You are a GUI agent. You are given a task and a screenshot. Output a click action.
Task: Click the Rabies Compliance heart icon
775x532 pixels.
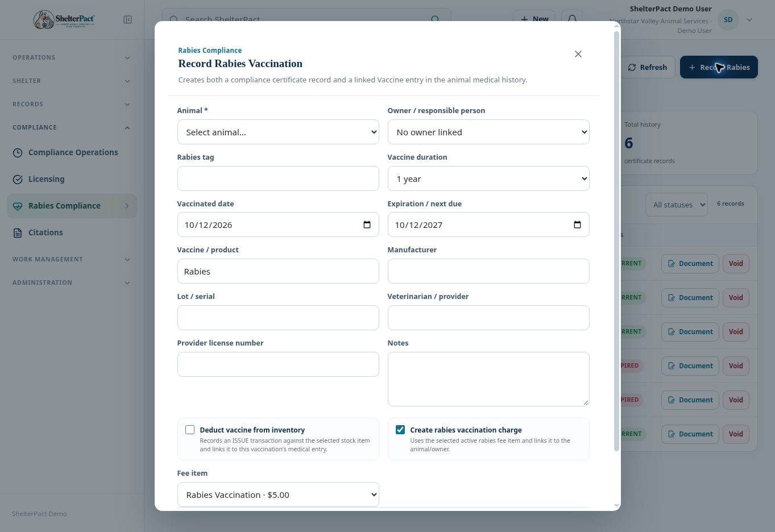point(18,206)
